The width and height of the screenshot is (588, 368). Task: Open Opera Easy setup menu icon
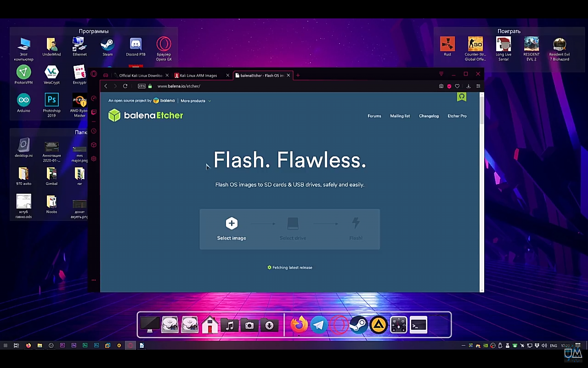478,86
